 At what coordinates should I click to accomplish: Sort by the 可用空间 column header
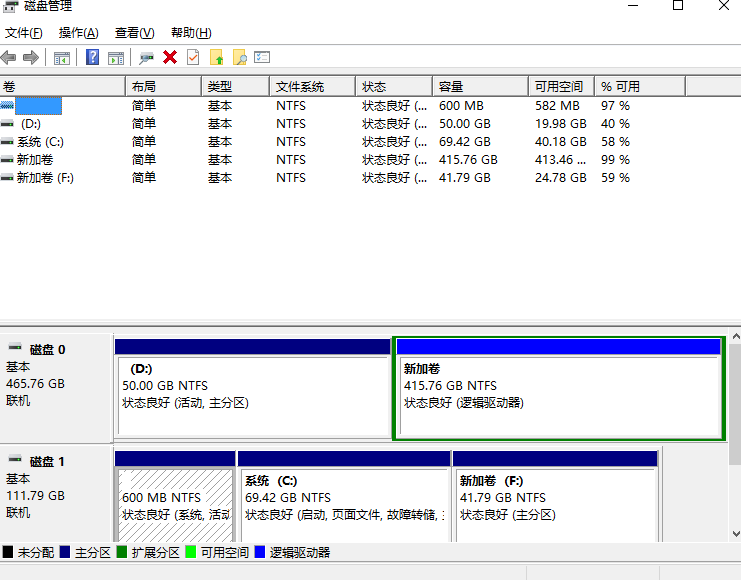pyautogui.click(x=561, y=87)
